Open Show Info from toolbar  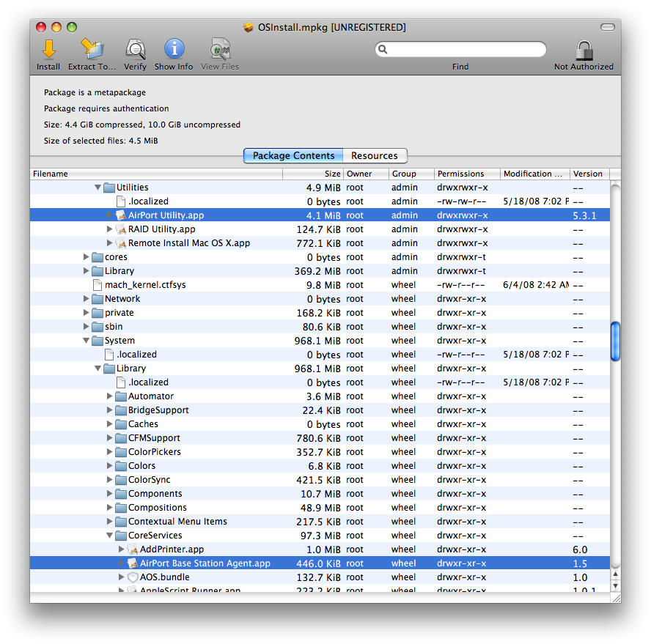(x=174, y=49)
